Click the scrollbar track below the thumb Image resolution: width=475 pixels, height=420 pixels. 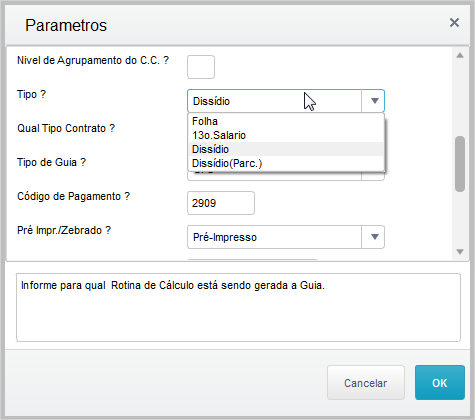pyautogui.click(x=460, y=218)
